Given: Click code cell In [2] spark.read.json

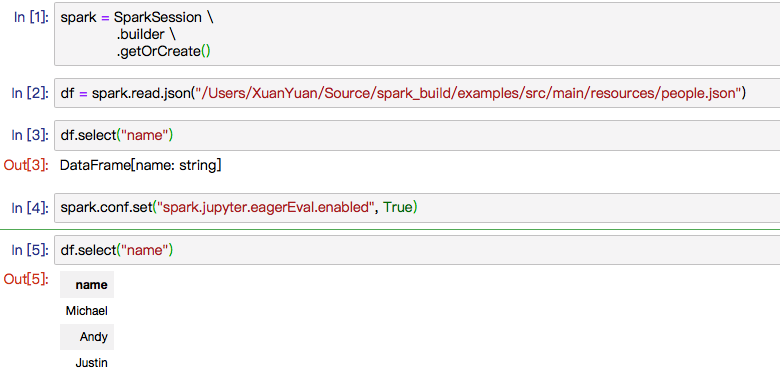Looking at the screenshot, I should (417, 93).
